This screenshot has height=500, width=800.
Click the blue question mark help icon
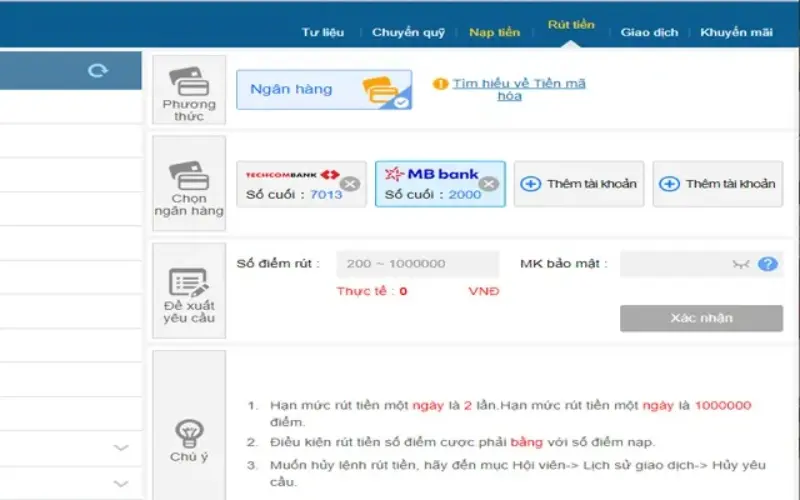(x=768, y=264)
